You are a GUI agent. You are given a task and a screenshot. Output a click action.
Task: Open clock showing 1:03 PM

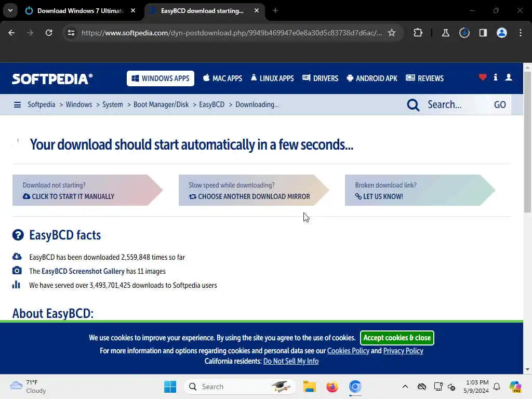[x=476, y=387]
